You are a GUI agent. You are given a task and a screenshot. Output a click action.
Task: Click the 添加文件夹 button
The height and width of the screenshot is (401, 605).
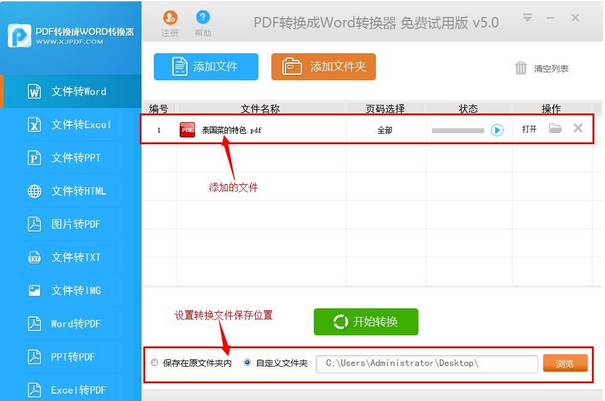pos(323,67)
